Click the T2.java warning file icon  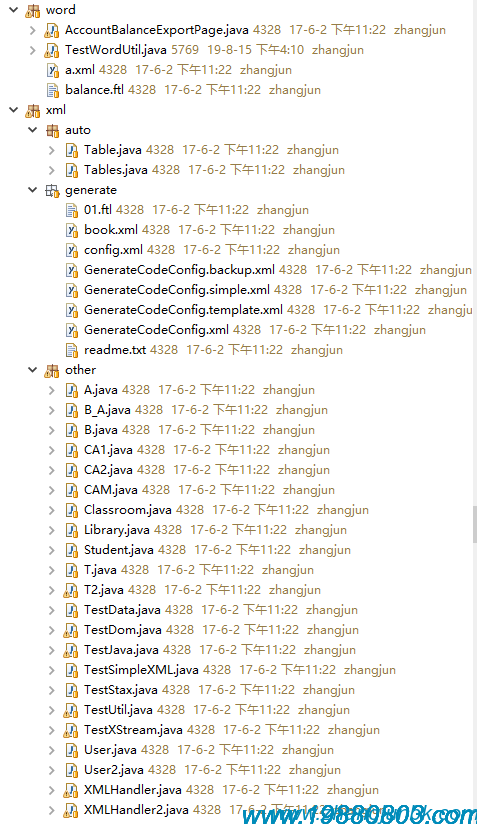coord(71,590)
